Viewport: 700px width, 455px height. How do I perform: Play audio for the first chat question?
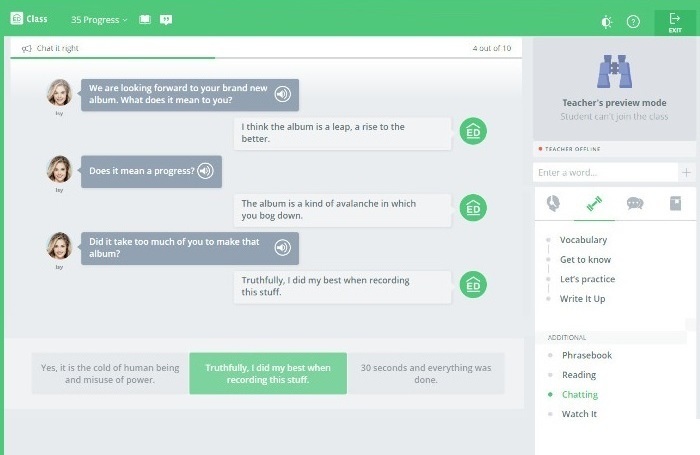283,94
